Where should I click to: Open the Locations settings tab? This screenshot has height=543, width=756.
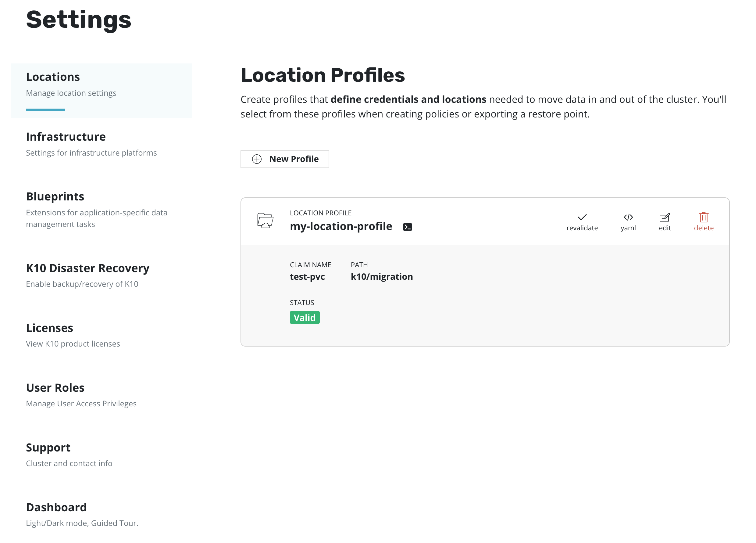pos(53,77)
